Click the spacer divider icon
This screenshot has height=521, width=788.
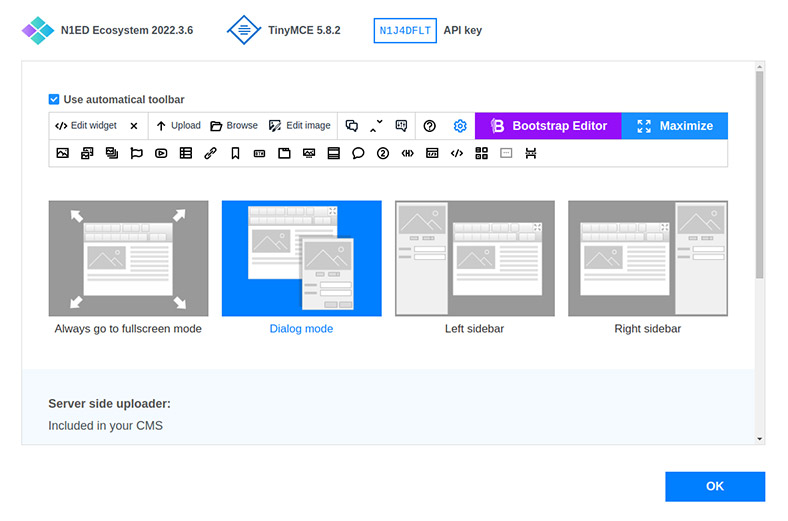pyautogui.click(x=531, y=153)
